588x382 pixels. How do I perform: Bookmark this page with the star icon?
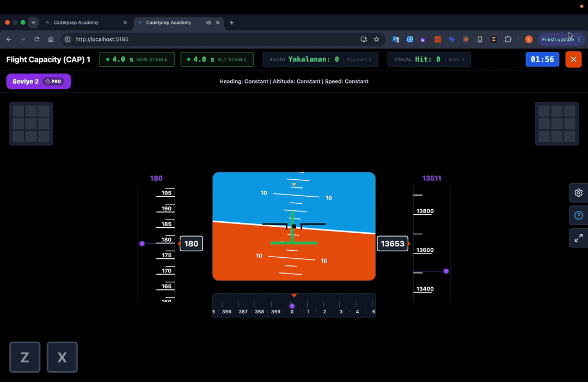[377, 39]
